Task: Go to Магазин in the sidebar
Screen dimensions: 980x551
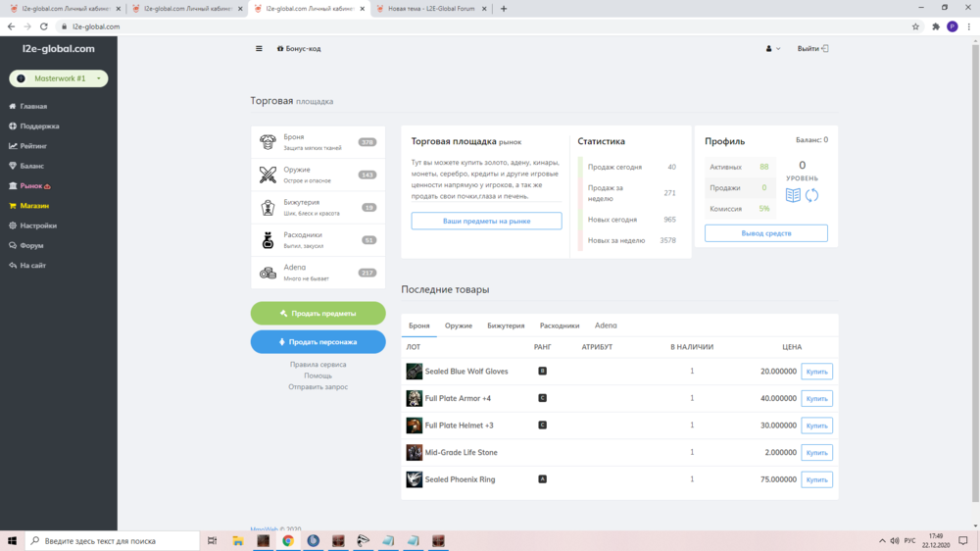Action: pos(34,206)
